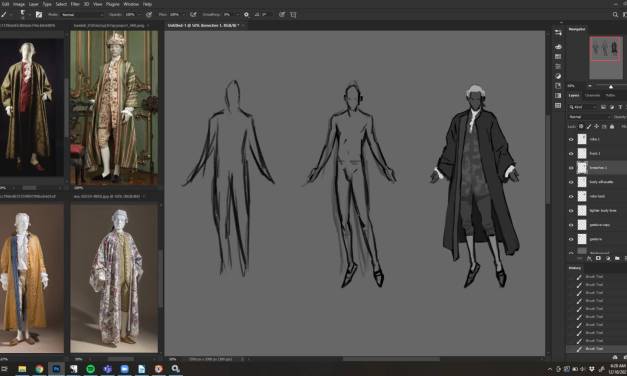Open smoothing options gear icon
This screenshot has width=627, height=376.
click(x=246, y=14)
